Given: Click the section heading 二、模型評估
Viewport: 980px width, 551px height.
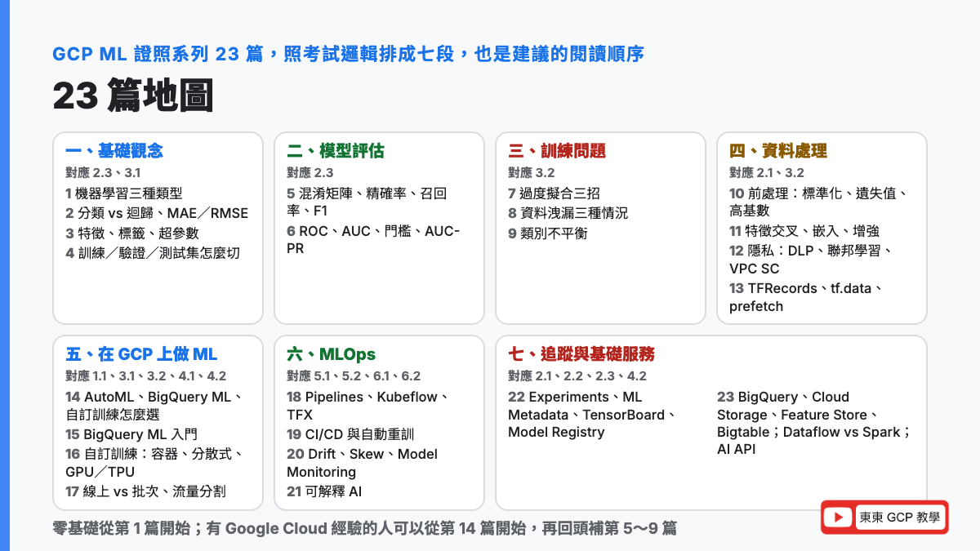Looking at the screenshot, I should [x=336, y=151].
